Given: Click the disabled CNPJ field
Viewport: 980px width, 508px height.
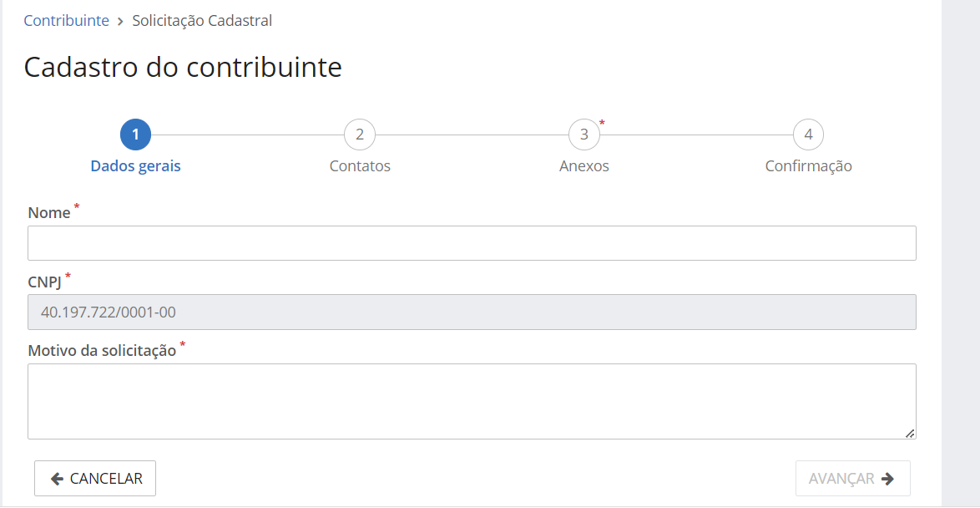Looking at the screenshot, I should [472, 312].
